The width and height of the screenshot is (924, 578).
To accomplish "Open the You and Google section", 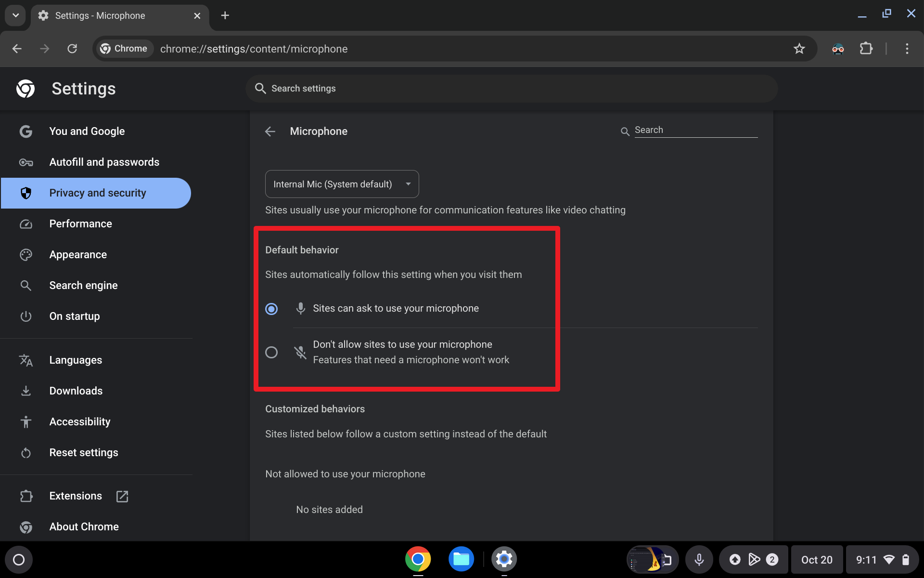I will click(87, 131).
